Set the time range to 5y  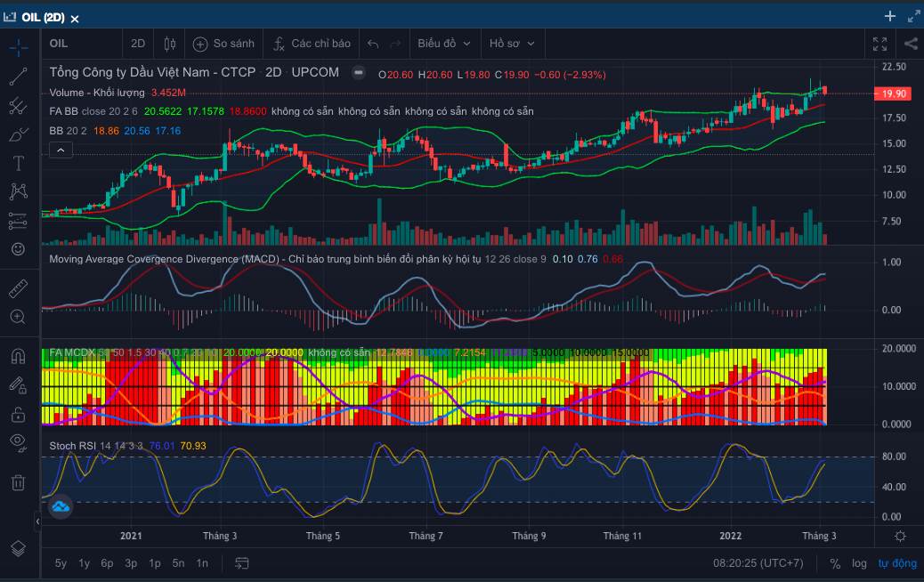61,563
